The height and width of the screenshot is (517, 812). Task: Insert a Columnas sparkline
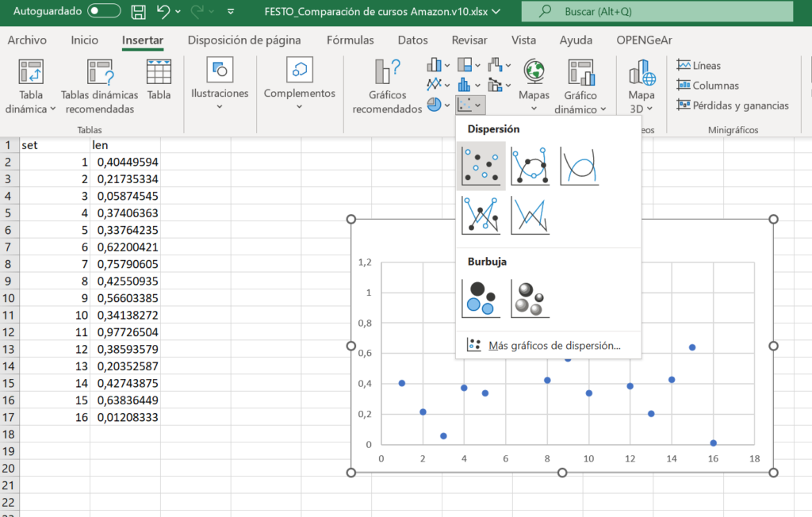point(707,86)
